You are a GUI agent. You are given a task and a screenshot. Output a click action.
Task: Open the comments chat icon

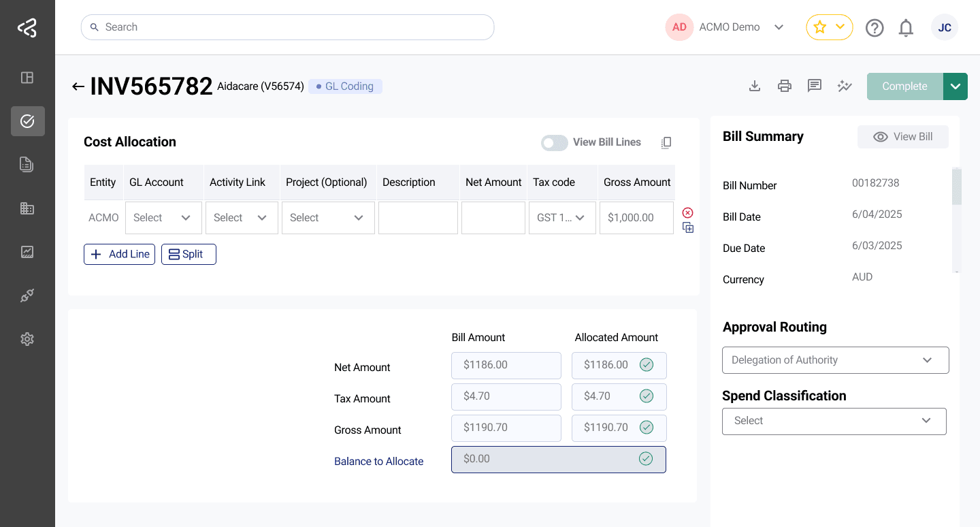click(x=815, y=86)
